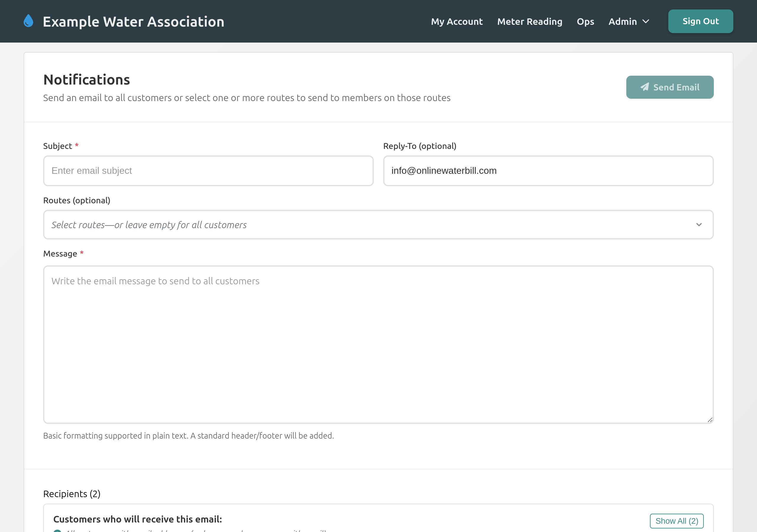
Task: Expand the Admin dropdown menu
Action: (629, 21)
